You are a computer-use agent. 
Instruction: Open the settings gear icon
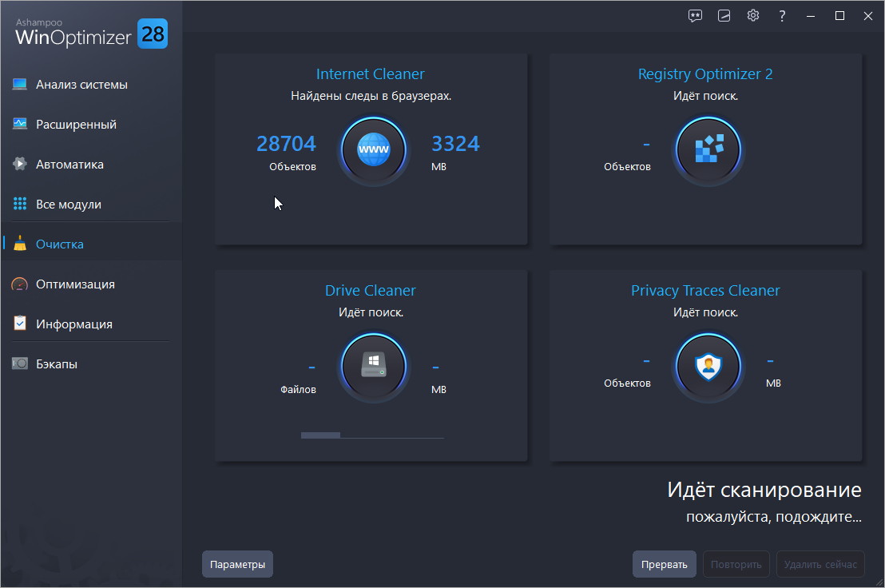point(753,16)
